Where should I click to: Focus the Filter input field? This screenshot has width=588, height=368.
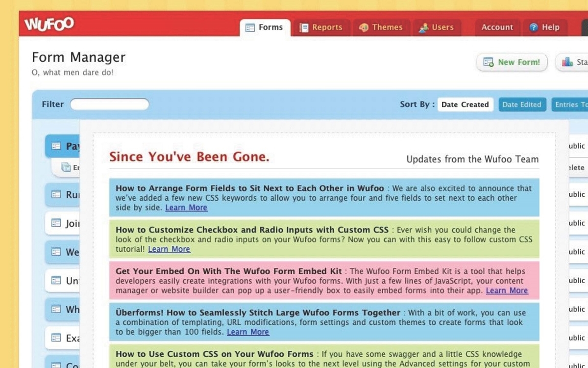pos(110,104)
